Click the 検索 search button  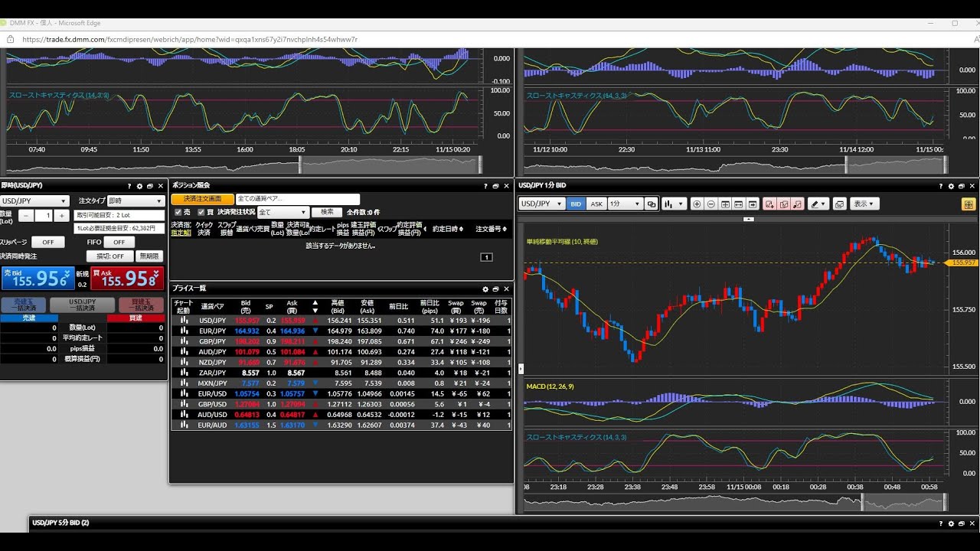pyautogui.click(x=327, y=212)
